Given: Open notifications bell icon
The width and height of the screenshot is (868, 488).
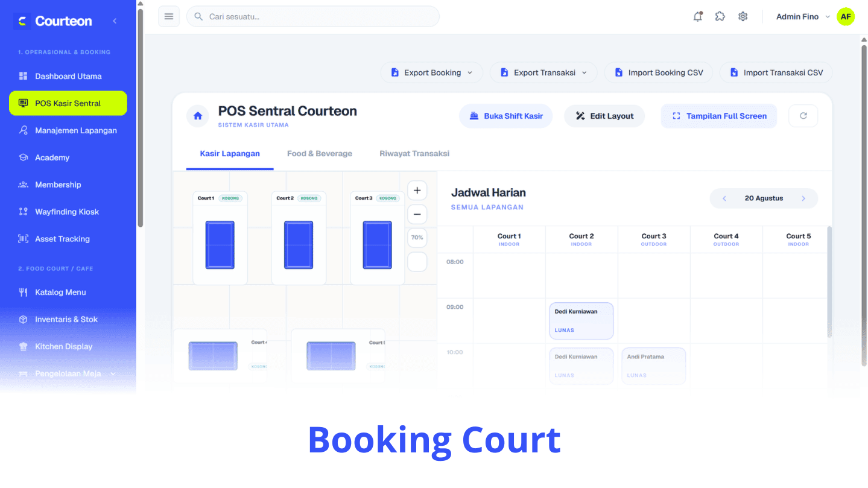Looking at the screenshot, I should click(698, 17).
